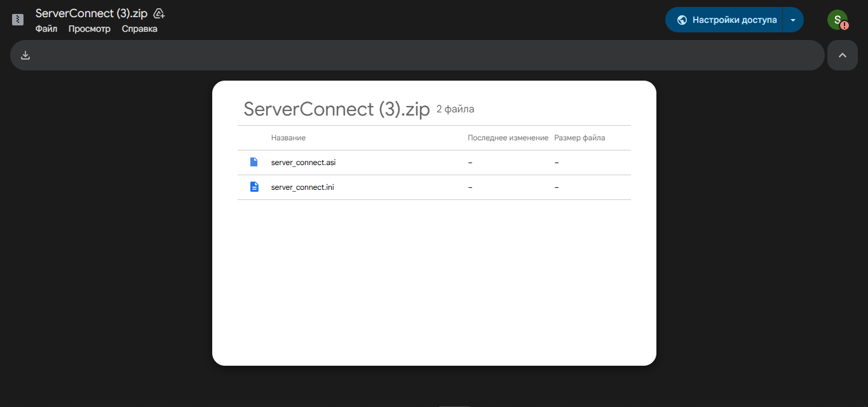868x407 pixels.
Task: Click the Последнее изменение column header
Action: pos(508,138)
